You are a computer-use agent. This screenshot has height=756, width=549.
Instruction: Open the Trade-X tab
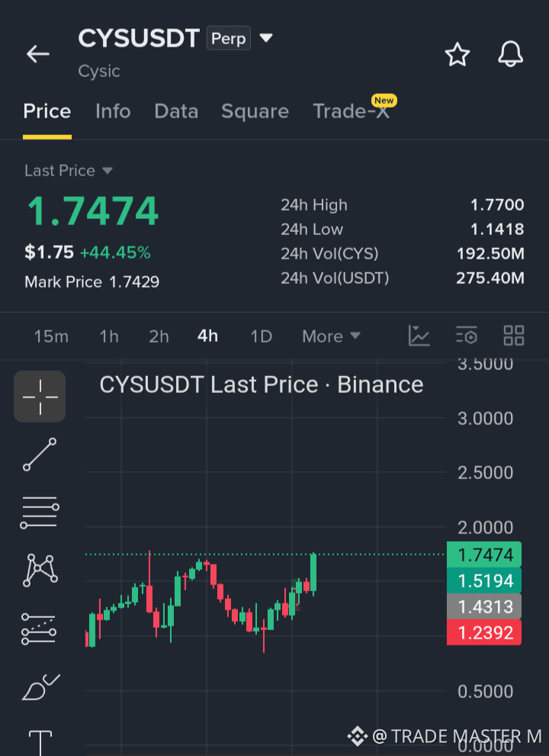[351, 111]
